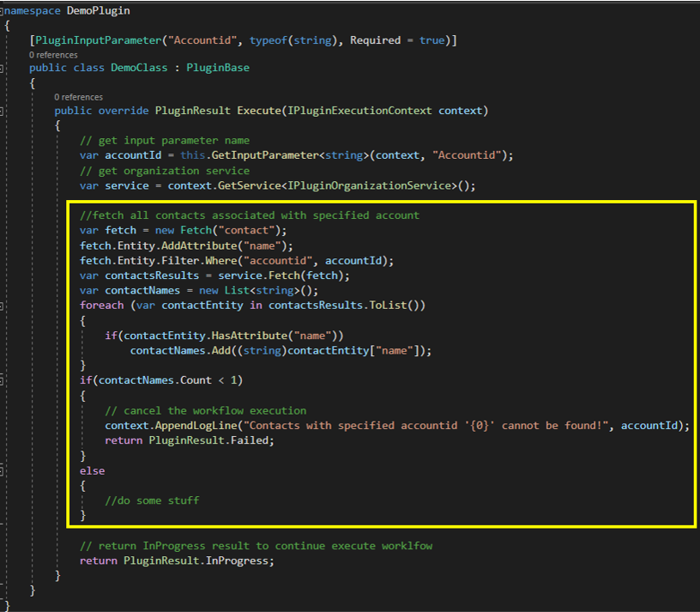Click the "contact" string literal

[246, 231]
